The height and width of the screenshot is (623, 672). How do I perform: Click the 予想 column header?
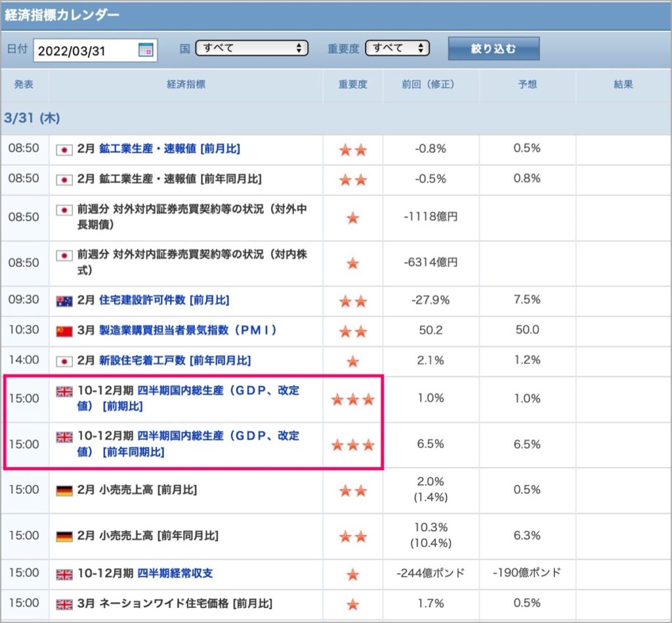[x=527, y=85]
